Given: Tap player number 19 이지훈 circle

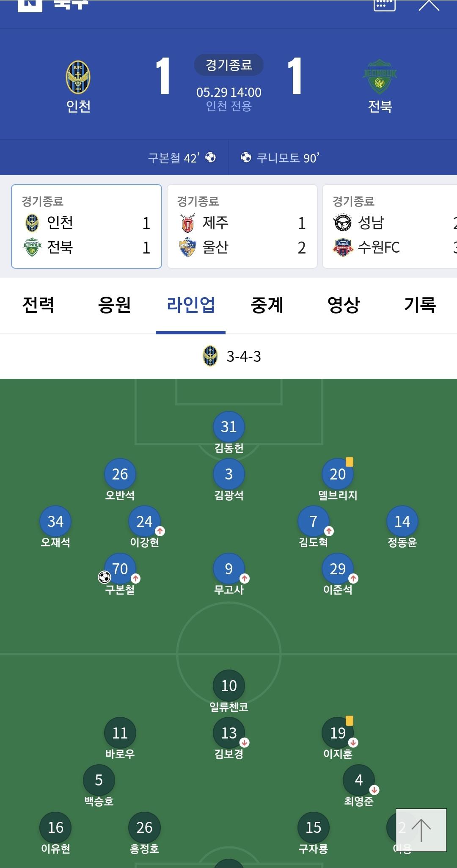Looking at the screenshot, I should pyautogui.click(x=338, y=733).
